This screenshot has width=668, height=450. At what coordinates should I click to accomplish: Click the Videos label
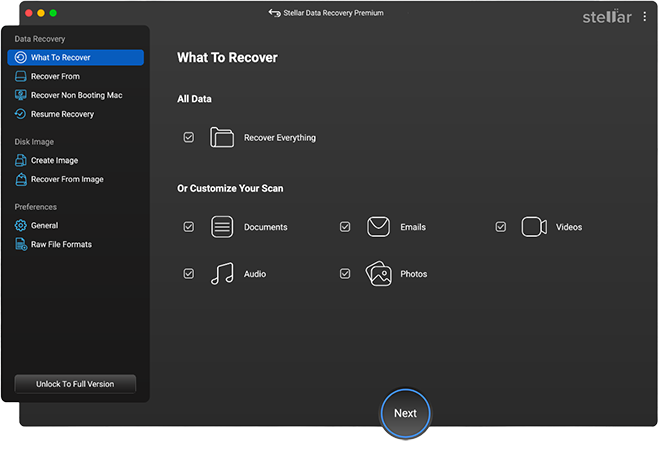click(x=569, y=227)
